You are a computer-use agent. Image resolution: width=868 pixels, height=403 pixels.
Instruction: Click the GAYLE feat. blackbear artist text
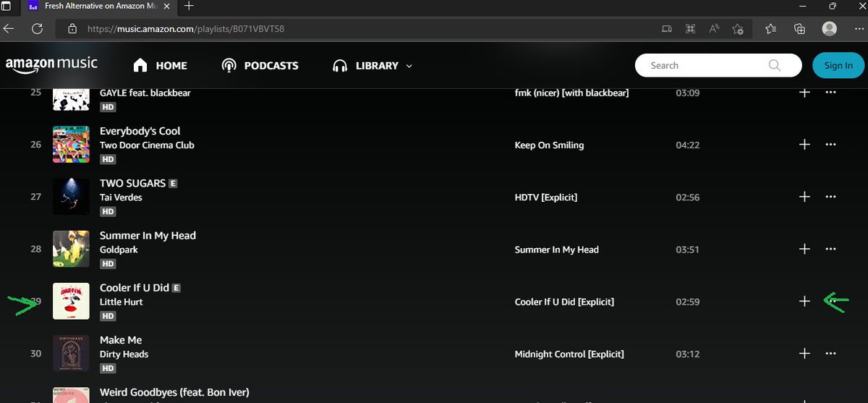pyautogui.click(x=145, y=93)
